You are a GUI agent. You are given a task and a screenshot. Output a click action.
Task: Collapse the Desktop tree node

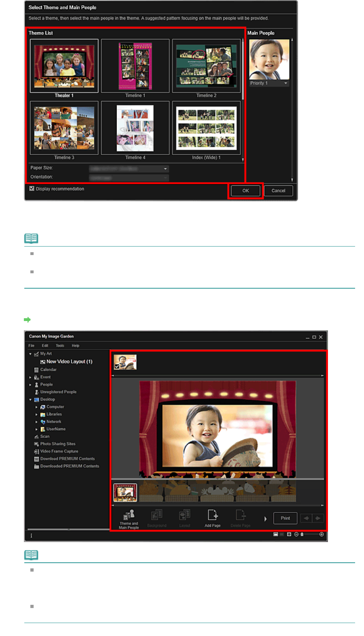(30, 400)
